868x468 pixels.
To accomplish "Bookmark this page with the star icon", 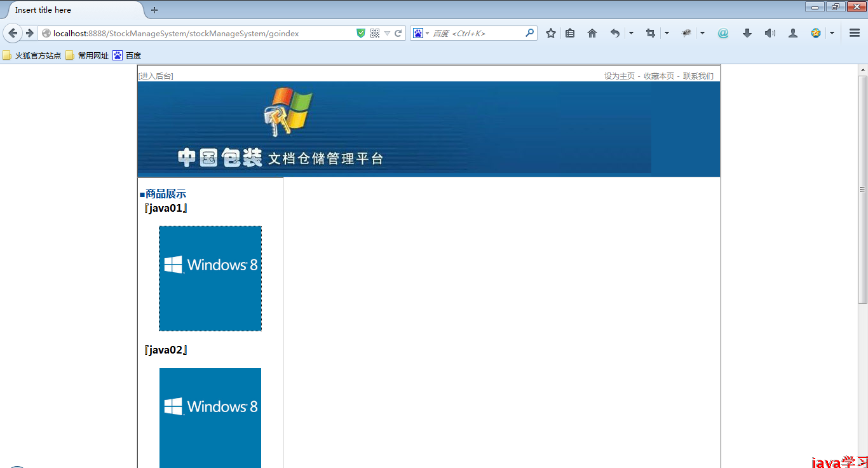I will coord(551,33).
